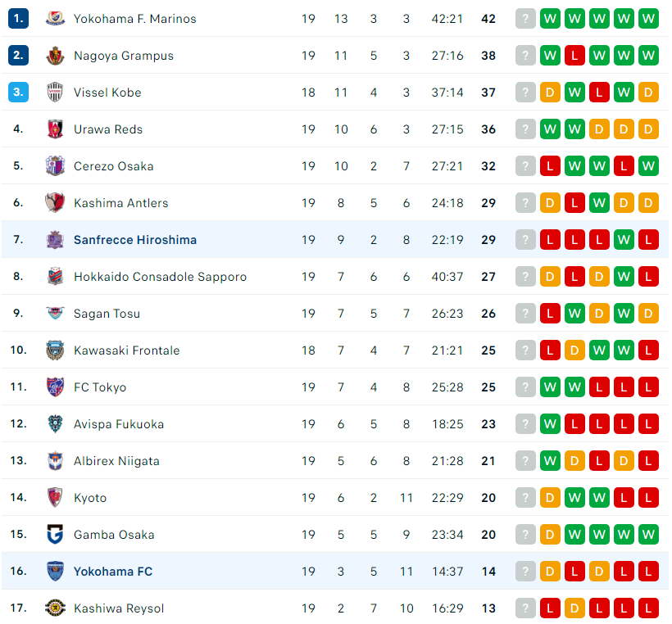Click the Cerezo Osaka team name

(114, 166)
